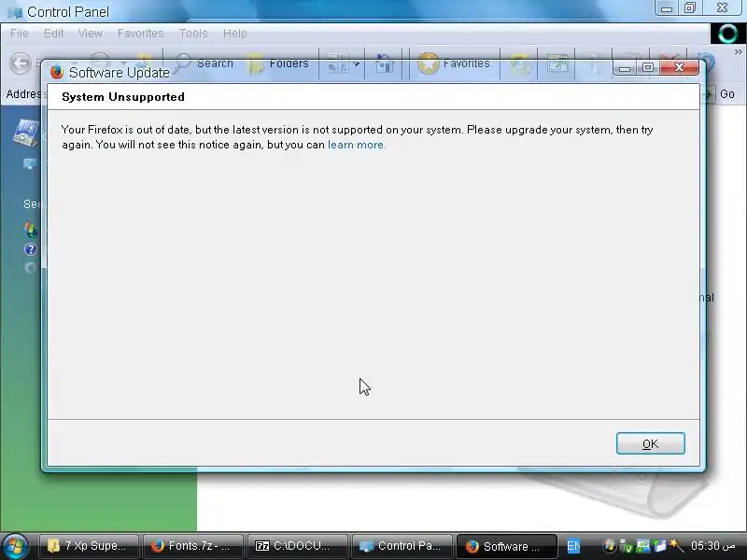The image size is (747, 560).
Task: Switch to 'Fonts.7z' Firefox taskbar button
Action: click(x=193, y=546)
